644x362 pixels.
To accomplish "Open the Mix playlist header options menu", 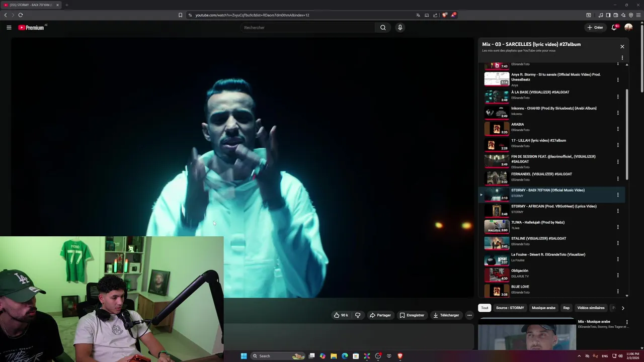I will click(622, 58).
